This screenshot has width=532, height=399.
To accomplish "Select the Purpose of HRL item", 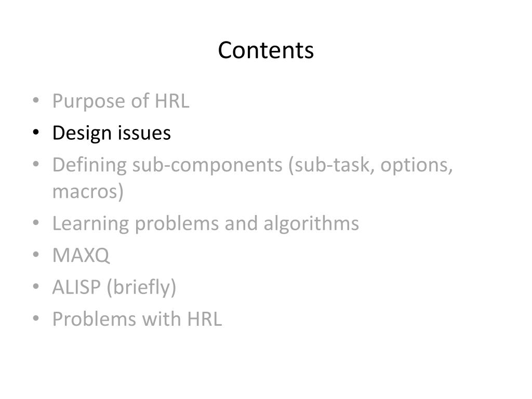I will click(x=121, y=101).
